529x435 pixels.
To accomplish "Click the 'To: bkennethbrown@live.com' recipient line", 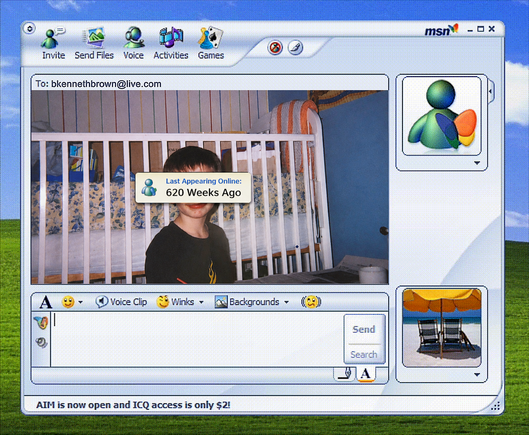I will click(98, 84).
